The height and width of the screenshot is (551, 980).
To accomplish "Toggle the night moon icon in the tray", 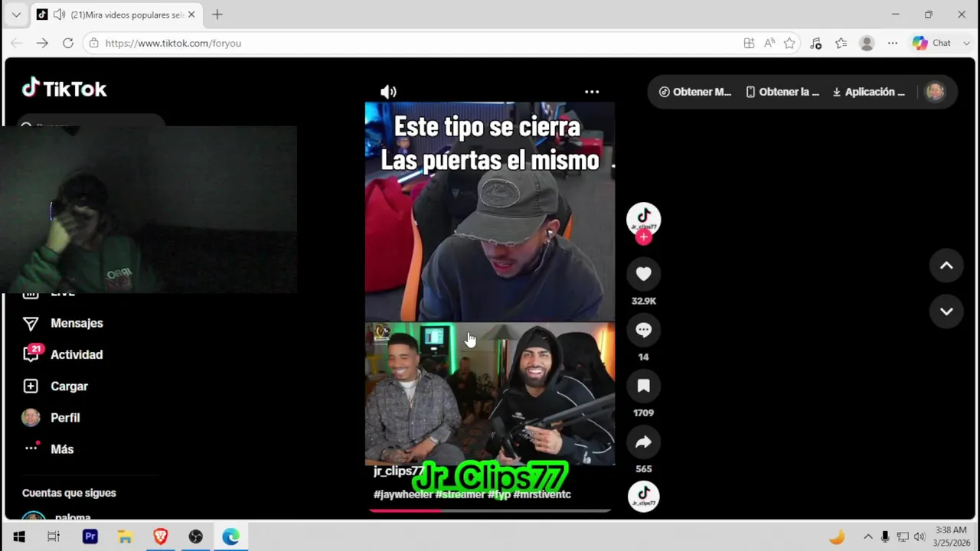I will coord(837,537).
